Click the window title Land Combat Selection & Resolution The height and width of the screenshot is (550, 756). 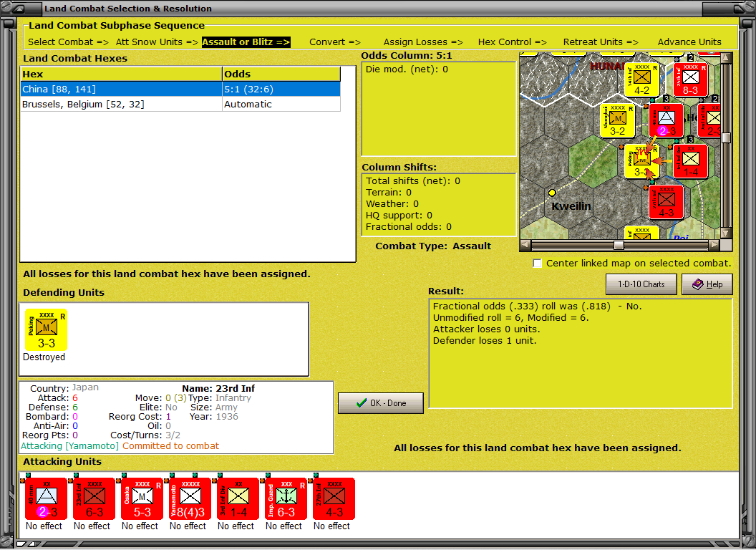point(128,9)
